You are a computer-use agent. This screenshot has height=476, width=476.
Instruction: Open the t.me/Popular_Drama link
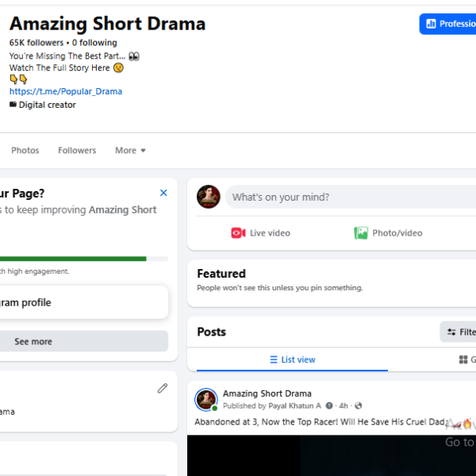coord(66,91)
